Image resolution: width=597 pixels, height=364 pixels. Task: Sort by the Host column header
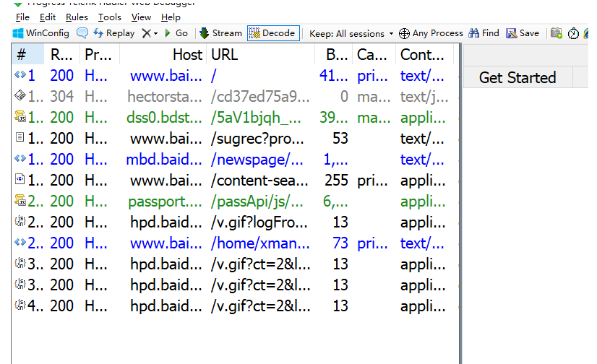pos(163,55)
